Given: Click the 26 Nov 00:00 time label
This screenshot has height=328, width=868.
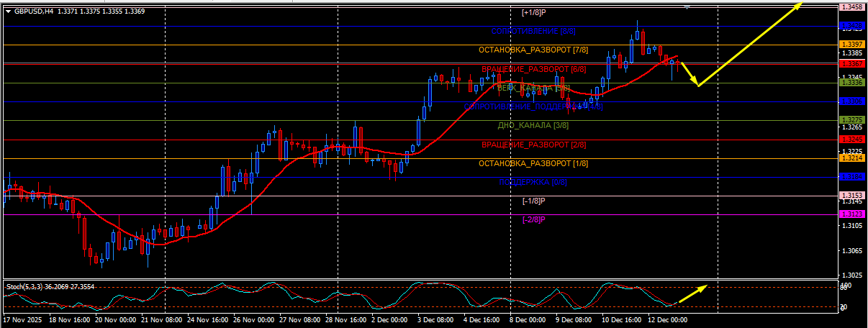Looking at the screenshot, I should click(254, 319).
